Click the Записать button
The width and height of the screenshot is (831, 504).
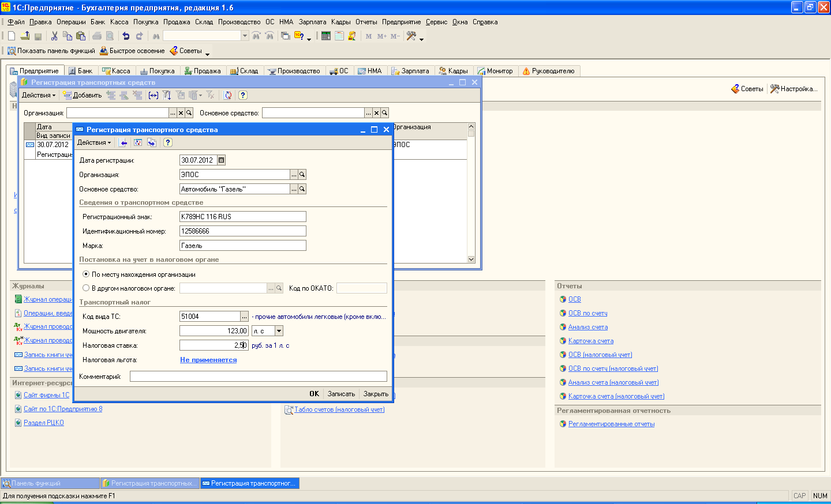pyautogui.click(x=341, y=394)
